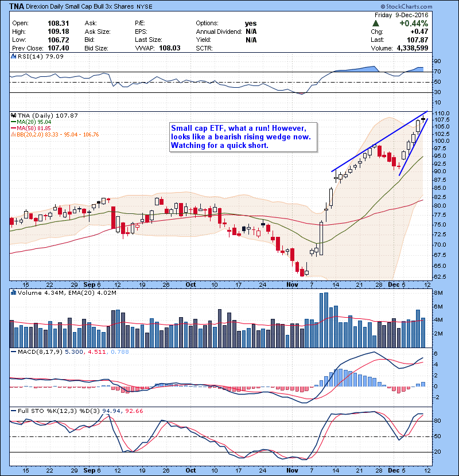459x476 pixels.
Task: Click the RSI(14) 79.09 label
Action: (x=41, y=56)
